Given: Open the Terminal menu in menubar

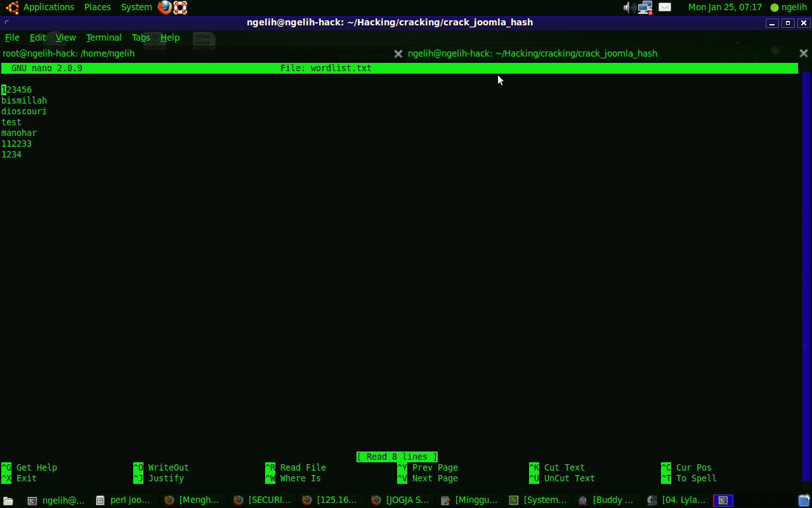Looking at the screenshot, I should click(x=103, y=37).
